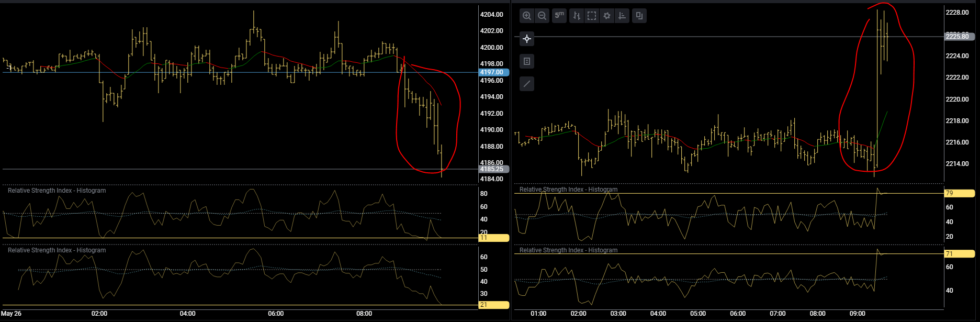Click the yellow RSI value 71 label
Image resolution: width=980 pixels, height=322 pixels.
[x=960, y=254]
